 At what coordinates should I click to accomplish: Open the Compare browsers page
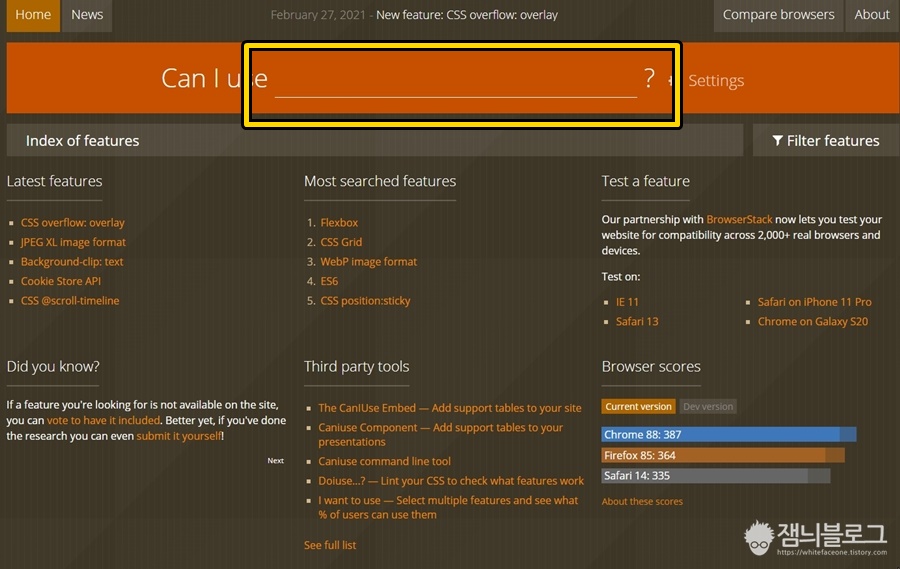click(778, 15)
